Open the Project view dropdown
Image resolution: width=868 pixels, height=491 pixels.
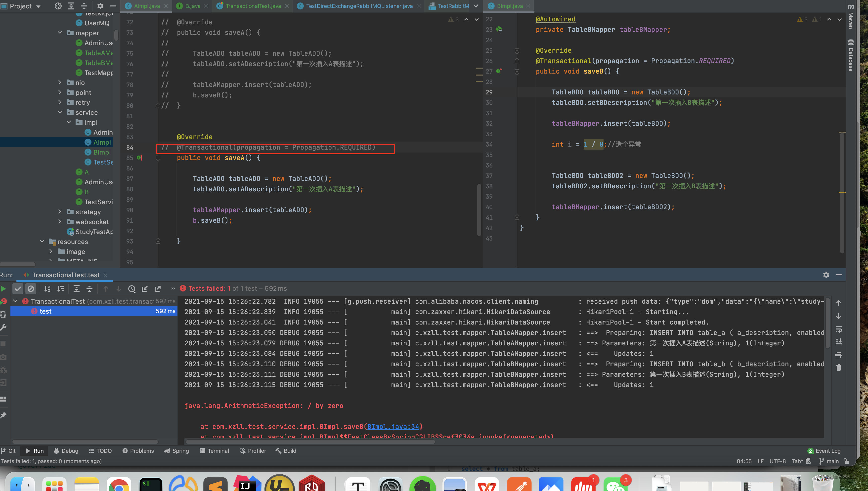tap(38, 6)
